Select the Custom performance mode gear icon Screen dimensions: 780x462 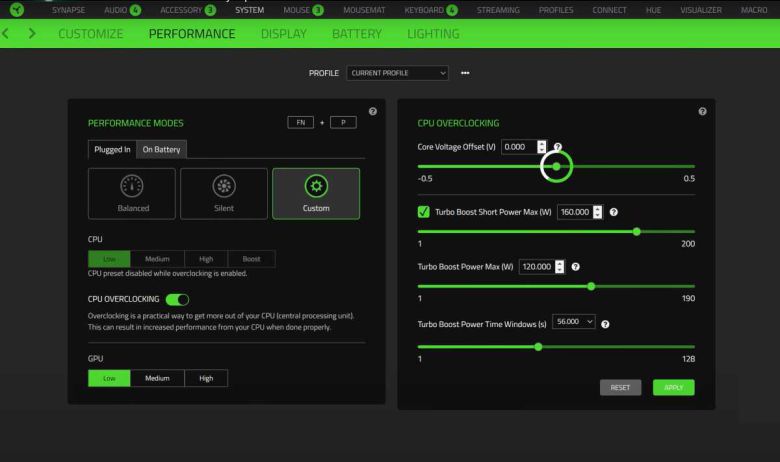tap(316, 187)
